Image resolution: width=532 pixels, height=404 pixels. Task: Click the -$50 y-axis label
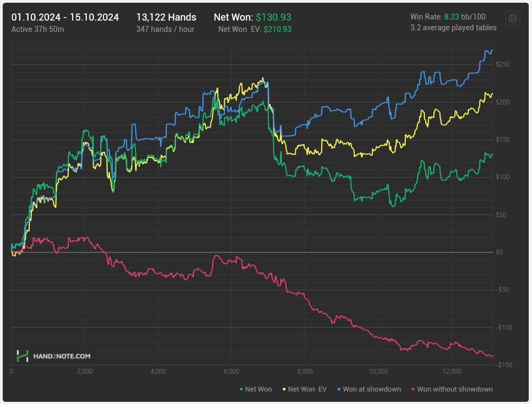point(502,290)
